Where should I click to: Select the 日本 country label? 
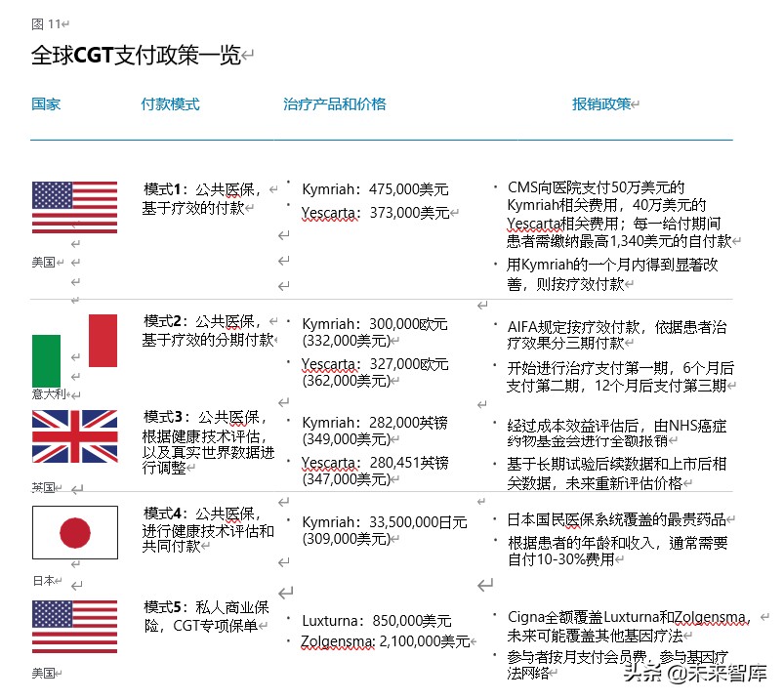[x=41, y=579]
